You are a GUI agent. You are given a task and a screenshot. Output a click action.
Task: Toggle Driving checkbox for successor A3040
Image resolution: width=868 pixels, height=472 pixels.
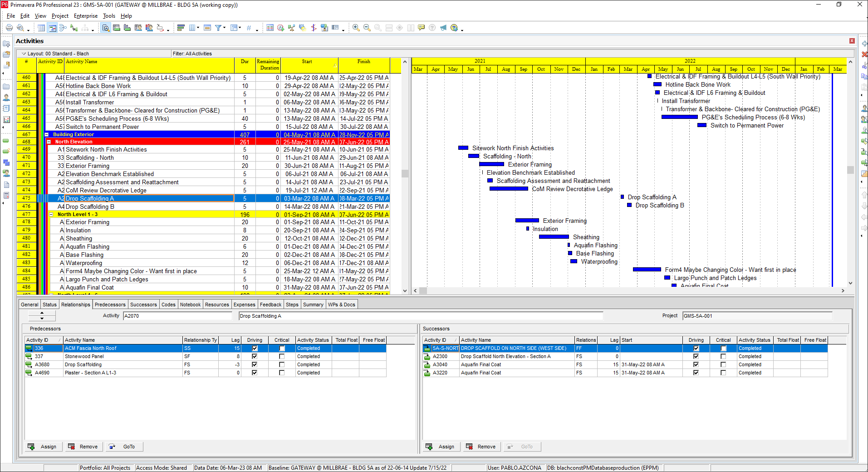(696, 364)
